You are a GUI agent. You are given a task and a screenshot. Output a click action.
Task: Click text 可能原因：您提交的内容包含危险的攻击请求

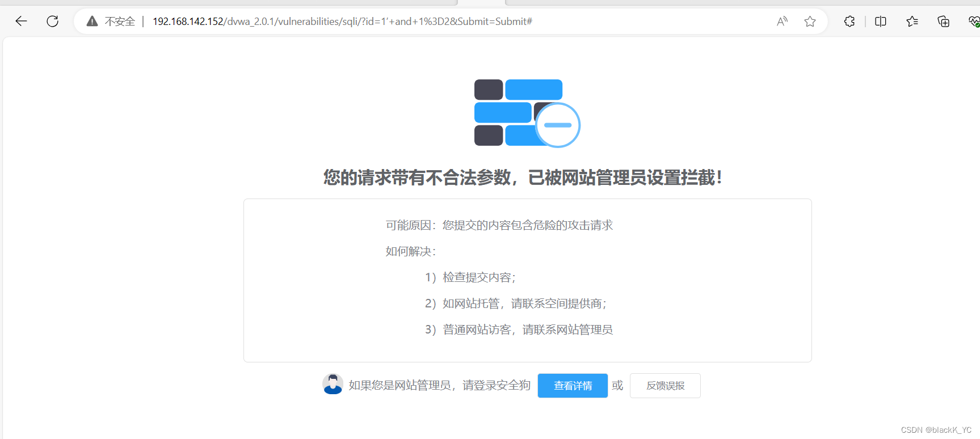pyautogui.click(x=499, y=225)
